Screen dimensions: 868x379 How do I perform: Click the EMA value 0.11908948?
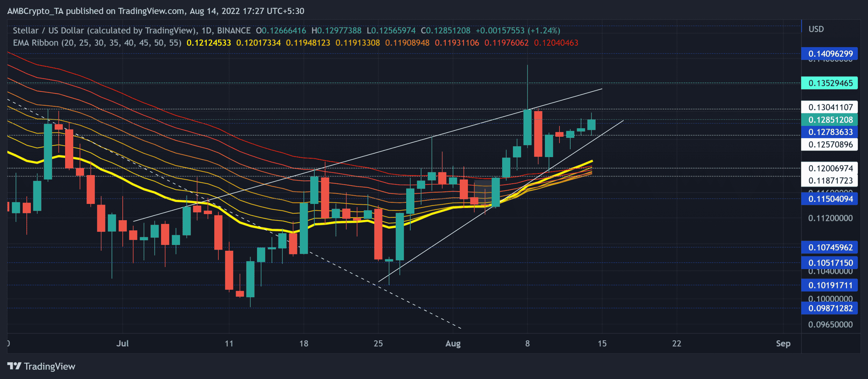point(407,43)
